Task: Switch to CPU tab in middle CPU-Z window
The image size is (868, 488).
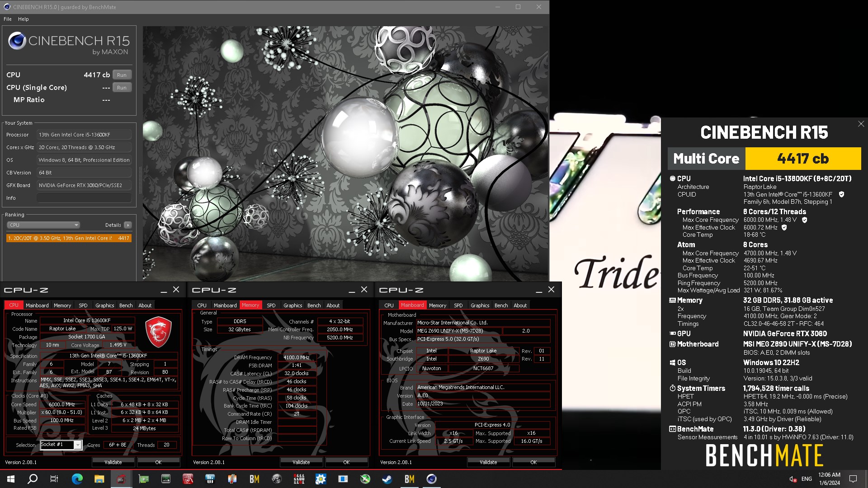Action: coord(202,305)
